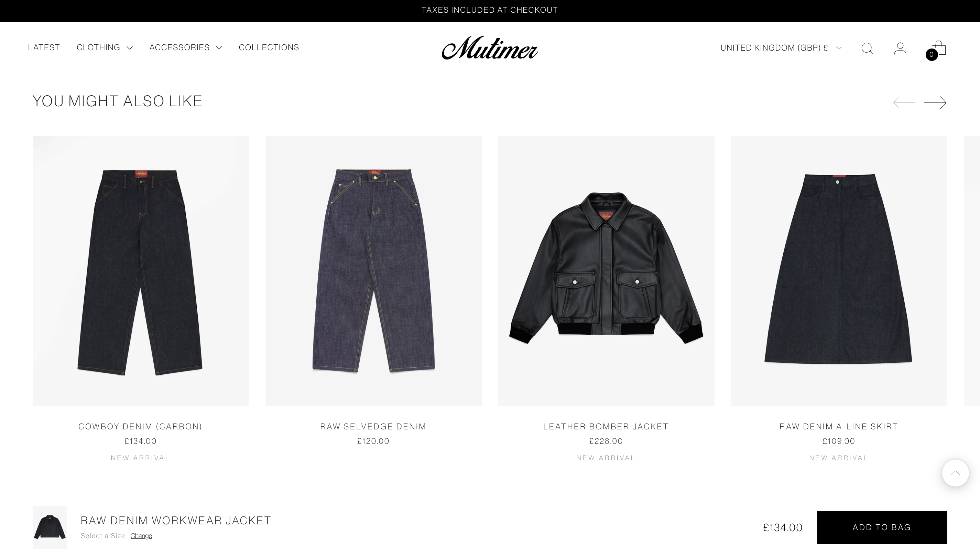Open United Kingdom (GBP) currency selector
The image size is (980, 556).
coord(781,48)
